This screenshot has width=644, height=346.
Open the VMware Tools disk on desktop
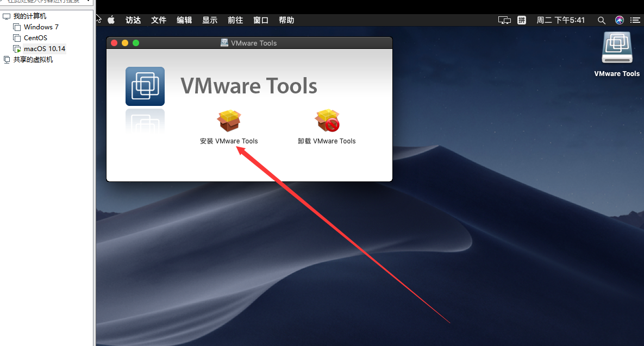617,48
